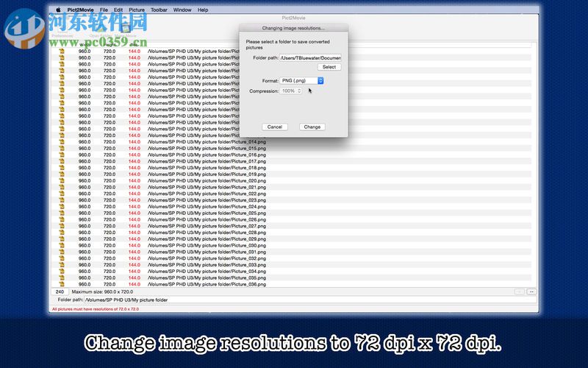588x368 pixels.
Task: Click the red 144.0 value in the Picture_014.png row
Action: tap(135, 142)
